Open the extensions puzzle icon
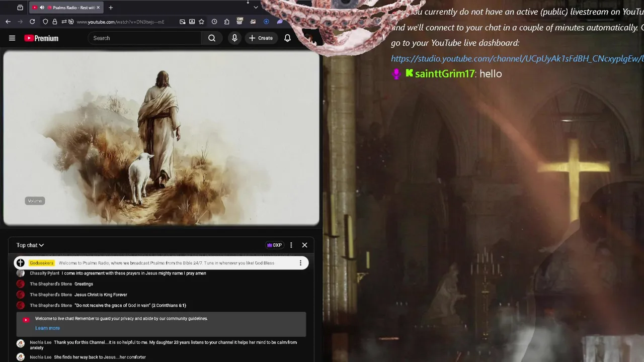This screenshot has height=362, width=644. tap(227, 22)
